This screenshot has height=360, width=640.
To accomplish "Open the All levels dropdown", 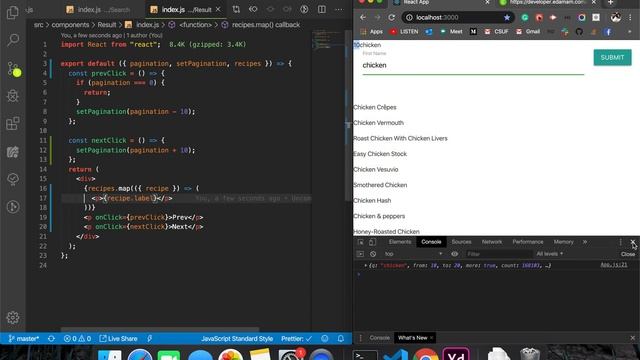I will coord(549,254).
